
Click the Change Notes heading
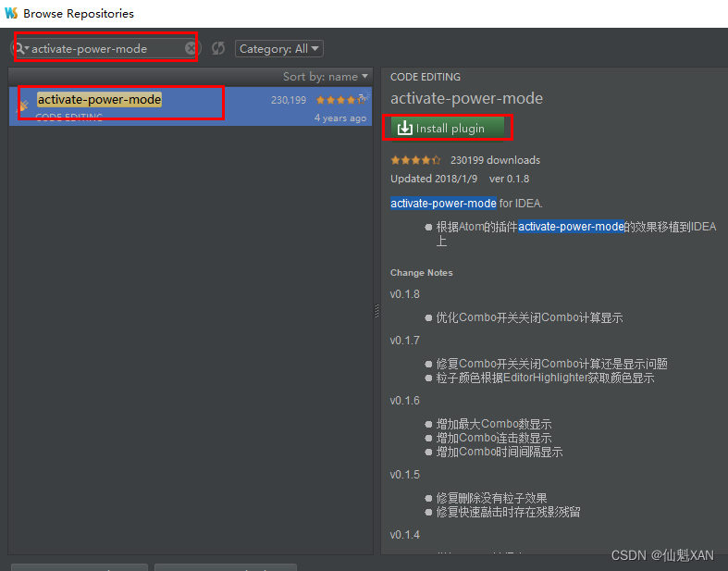(422, 273)
